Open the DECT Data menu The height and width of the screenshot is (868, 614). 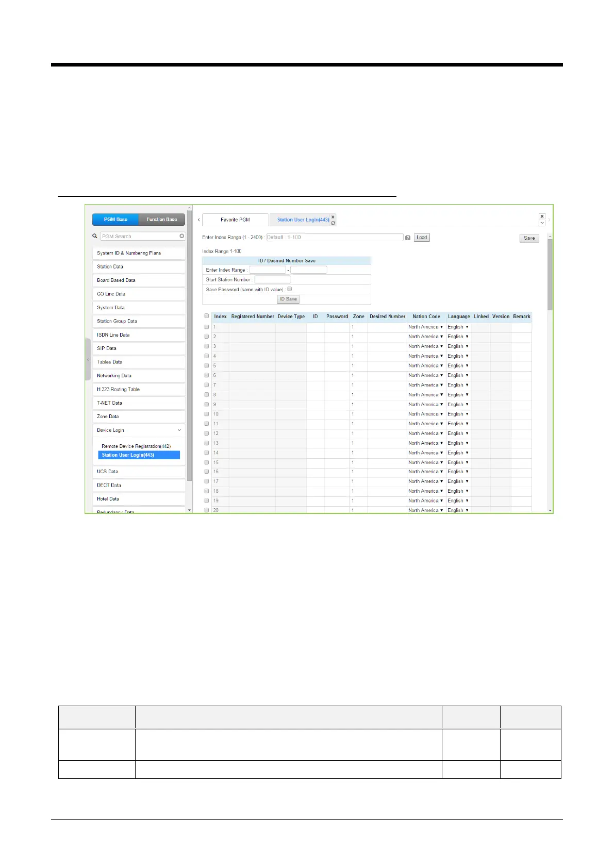(139, 485)
